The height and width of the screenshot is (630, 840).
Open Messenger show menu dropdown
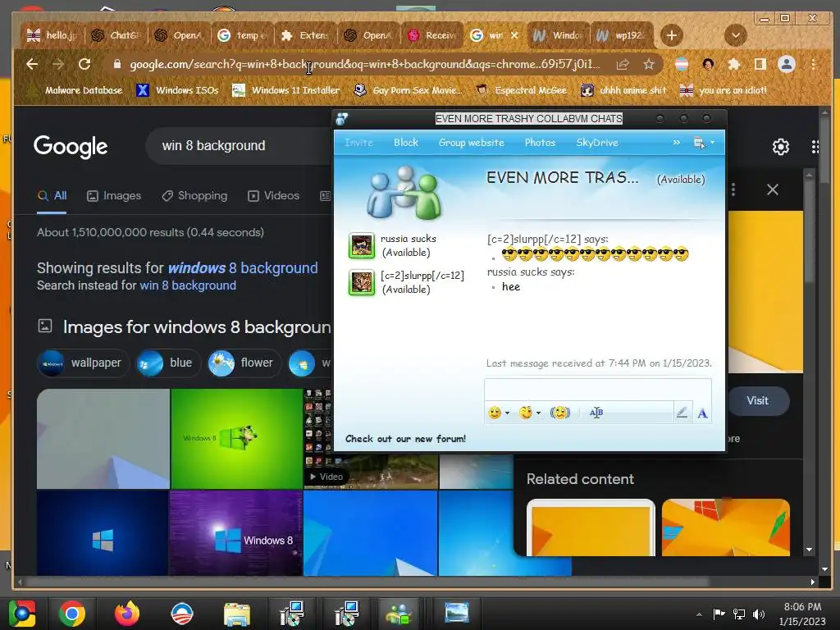pos(703,143)
